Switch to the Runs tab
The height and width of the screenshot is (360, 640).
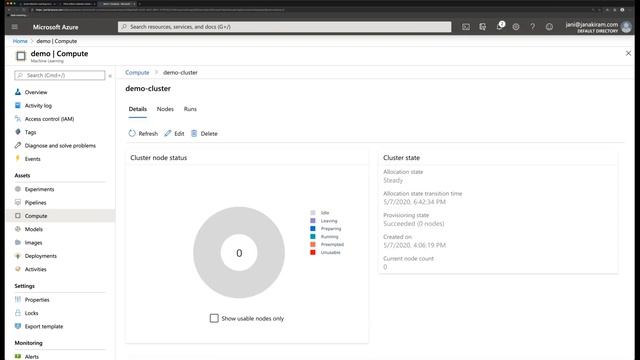[190, 109]
